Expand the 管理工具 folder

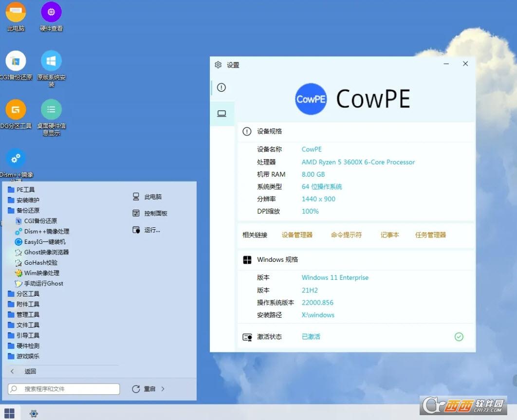click(23, 314)
